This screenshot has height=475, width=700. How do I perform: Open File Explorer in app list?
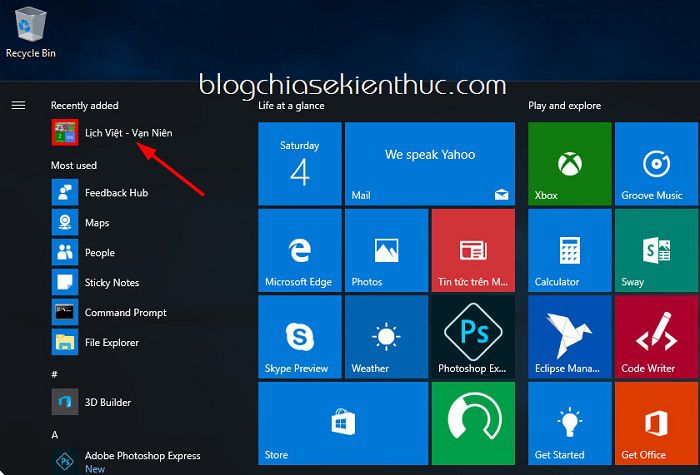[96, 342]
